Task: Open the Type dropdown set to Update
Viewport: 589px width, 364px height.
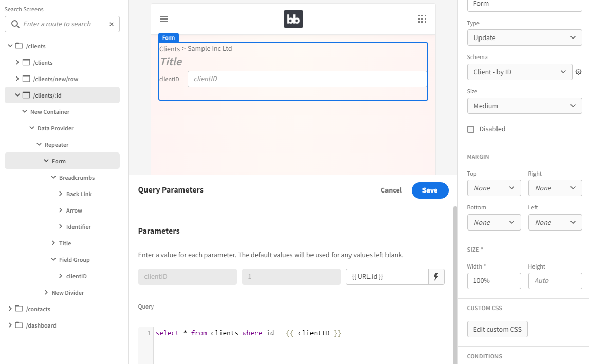Action: (x=524, y=37)
